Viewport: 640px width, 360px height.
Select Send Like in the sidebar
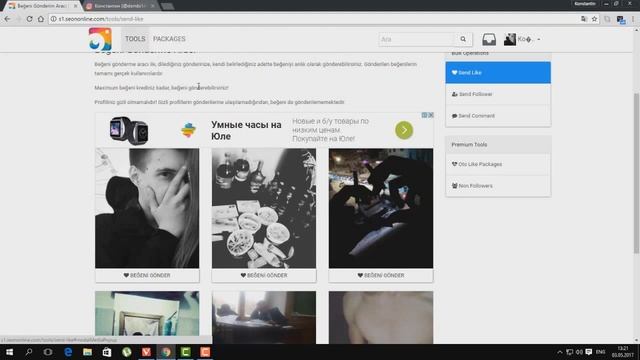coord(498,73)
